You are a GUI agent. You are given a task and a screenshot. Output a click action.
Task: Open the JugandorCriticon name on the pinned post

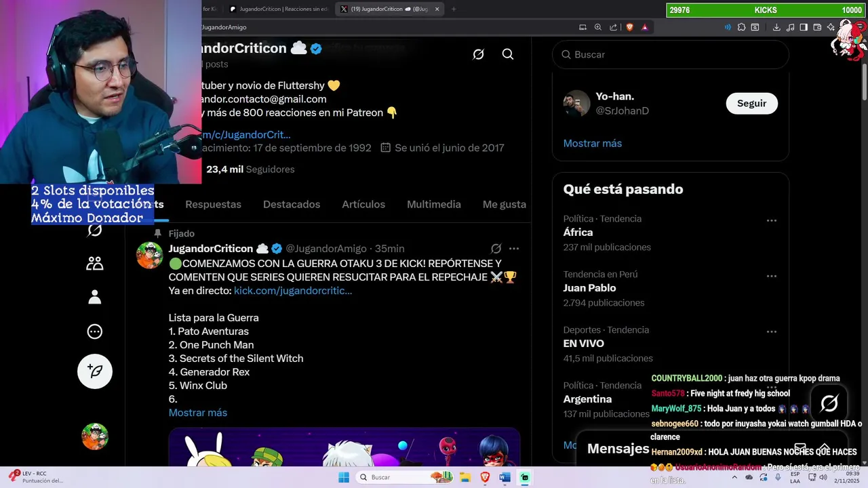tap(211, 249)
